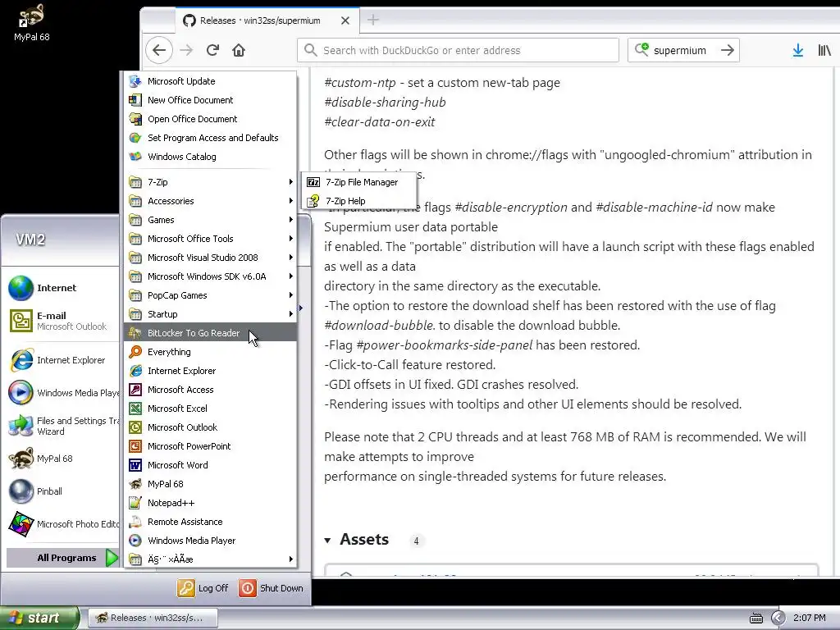Focus the DuckDuckGo address bar

[458, 50]
